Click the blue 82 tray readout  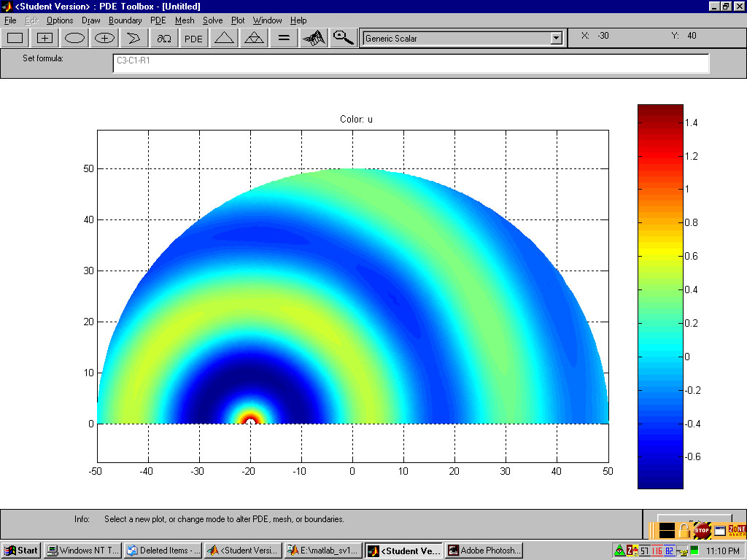click(x=670, y=551)
